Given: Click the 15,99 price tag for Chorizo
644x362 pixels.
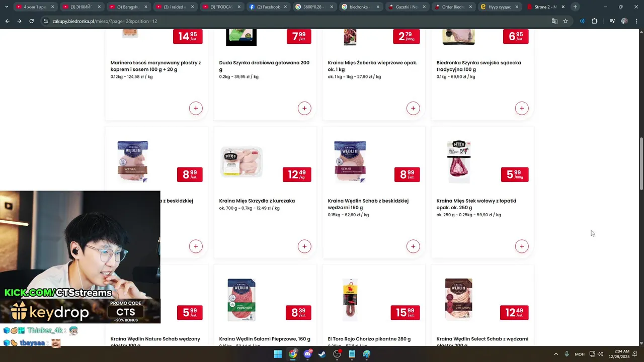Looking at the screenshot, I should [405, 312].
